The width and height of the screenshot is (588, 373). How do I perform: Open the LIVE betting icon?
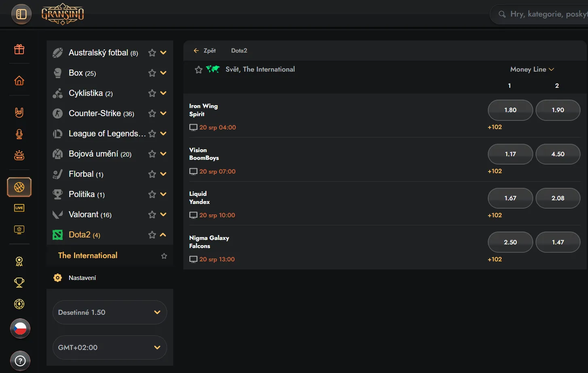pyautogui.click(x=19, y=208)
